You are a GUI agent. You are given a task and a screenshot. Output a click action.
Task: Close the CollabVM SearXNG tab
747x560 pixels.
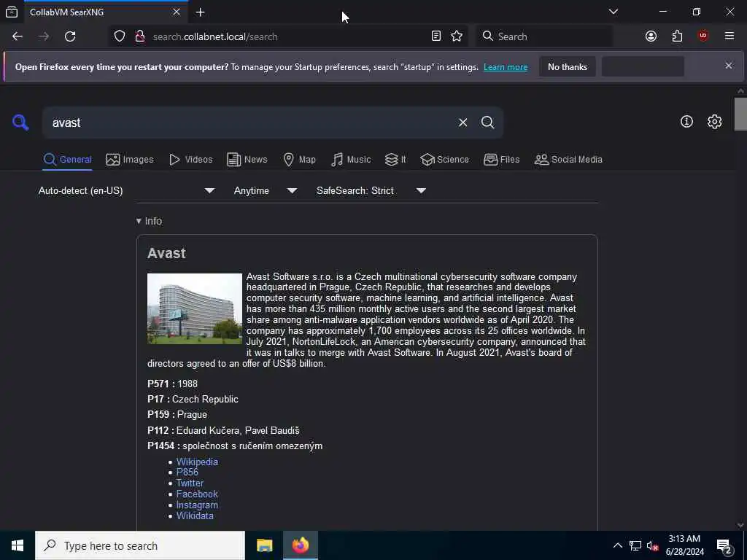coord(177,12)
